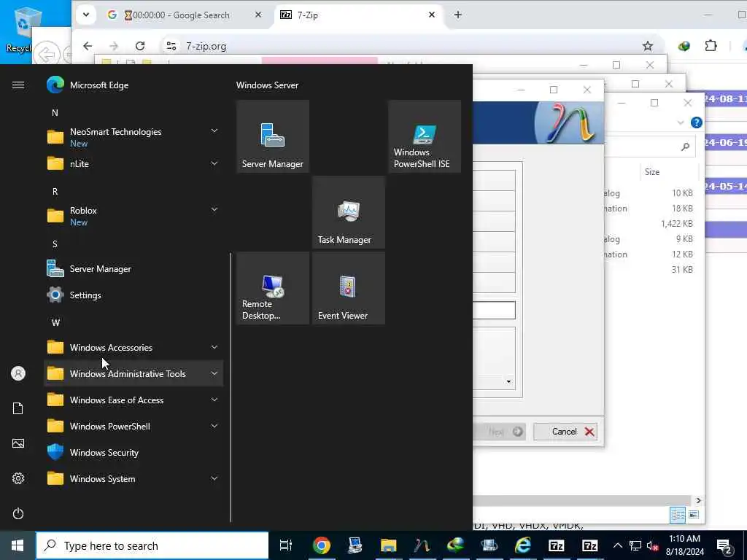Switch to large icons view in Explorer
This screenshot has width=747, height=560.
[694, 514]
